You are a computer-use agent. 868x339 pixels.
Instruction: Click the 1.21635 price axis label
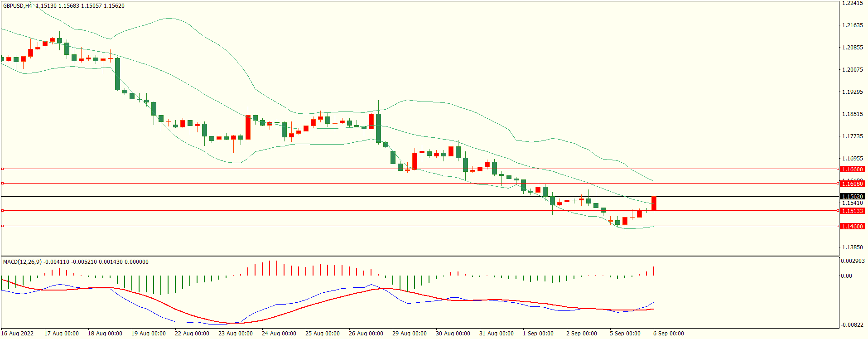[x=852, y=25]
